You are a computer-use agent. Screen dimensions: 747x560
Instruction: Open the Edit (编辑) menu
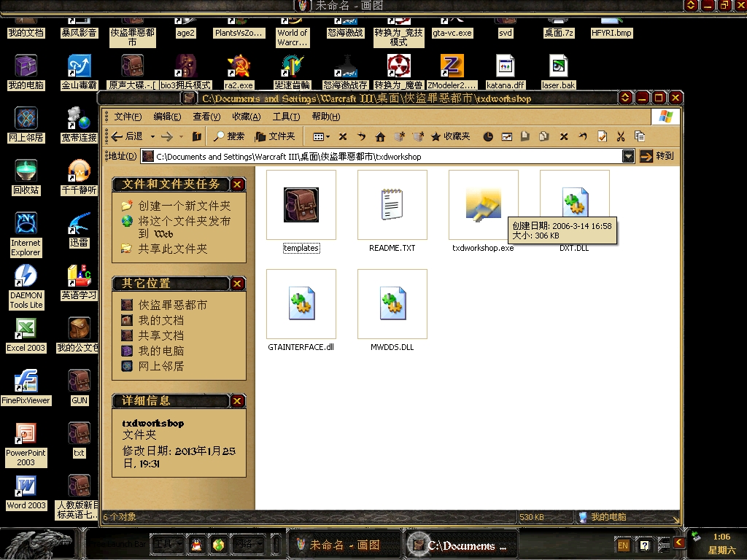point(167,117)
